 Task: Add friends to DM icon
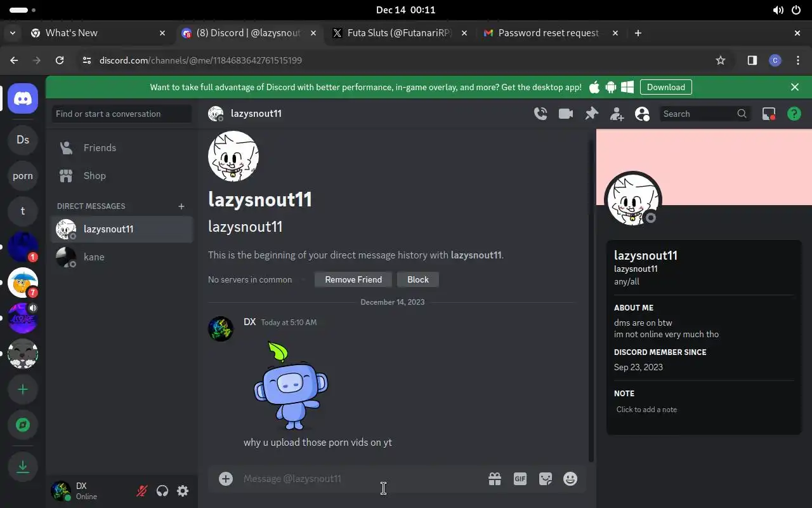pos(617,114)
